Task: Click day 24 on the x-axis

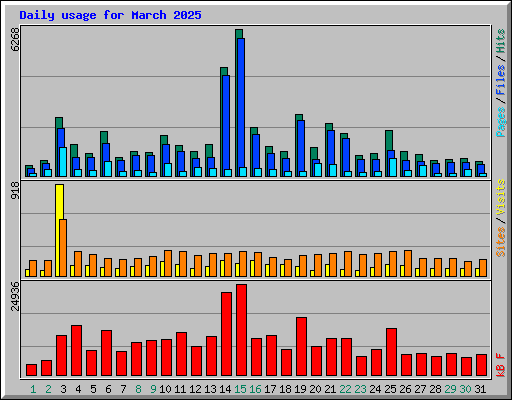Action: (x=375, y=389)
